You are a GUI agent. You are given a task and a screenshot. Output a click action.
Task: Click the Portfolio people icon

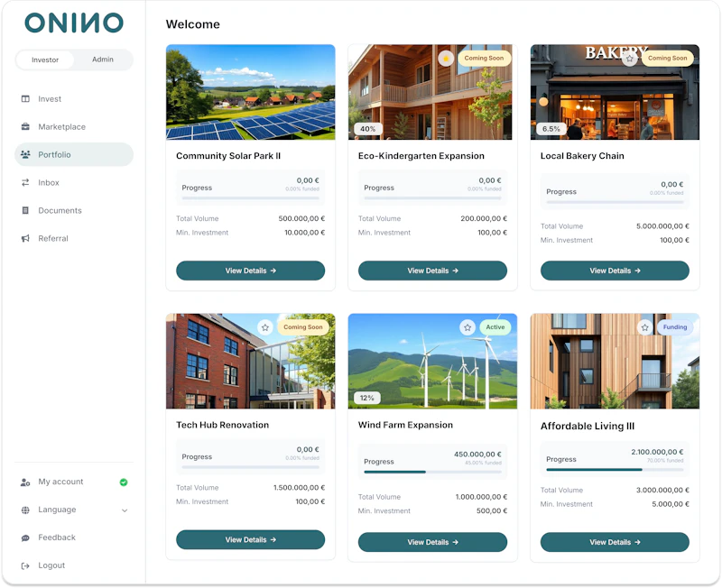pos(25,154)
